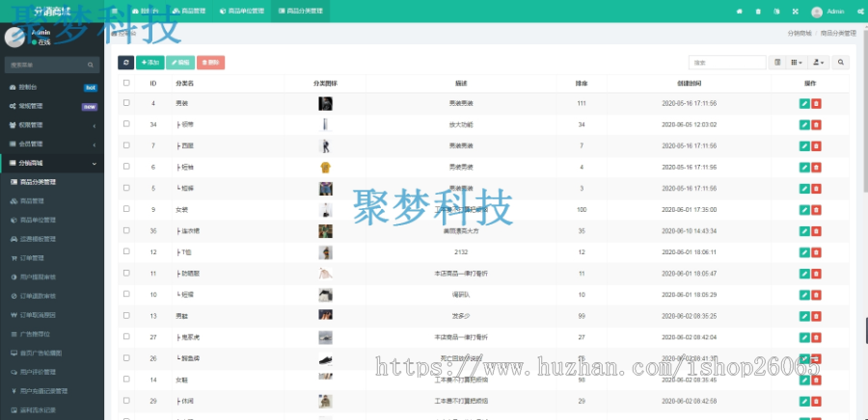The height and width of the screenshot is (420, 868).
Task: Open the Admin user menu in top bar
Action: 827,12
